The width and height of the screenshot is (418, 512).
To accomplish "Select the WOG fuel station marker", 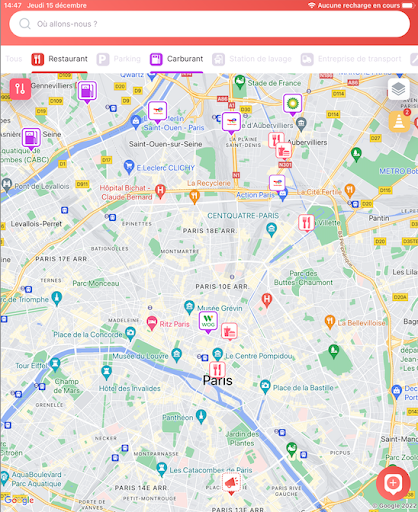I will tap(208, 322).
